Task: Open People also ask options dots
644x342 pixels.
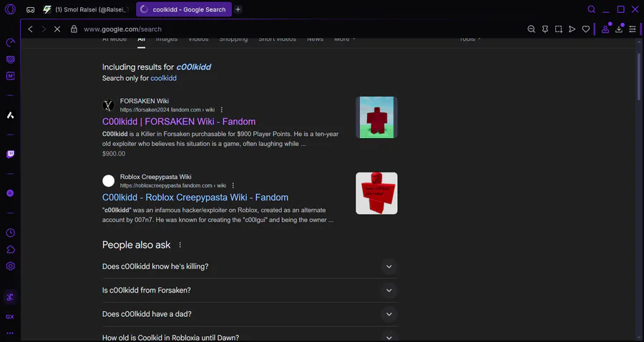Action: click(180, 245)
